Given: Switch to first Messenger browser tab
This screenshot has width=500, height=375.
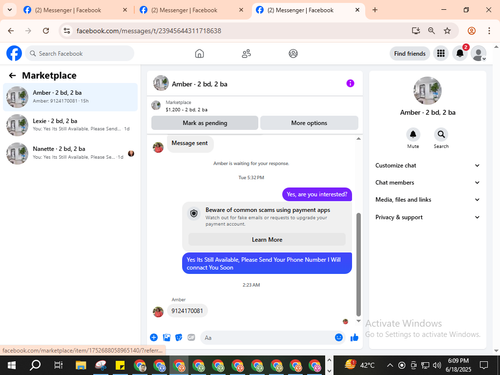Looking at the screenshot, I should coord(75,10).
